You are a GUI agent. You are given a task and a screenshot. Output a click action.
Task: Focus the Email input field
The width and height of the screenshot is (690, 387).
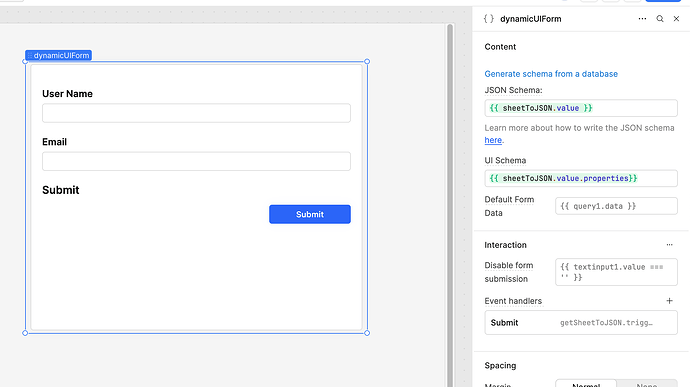coord(196,161)
